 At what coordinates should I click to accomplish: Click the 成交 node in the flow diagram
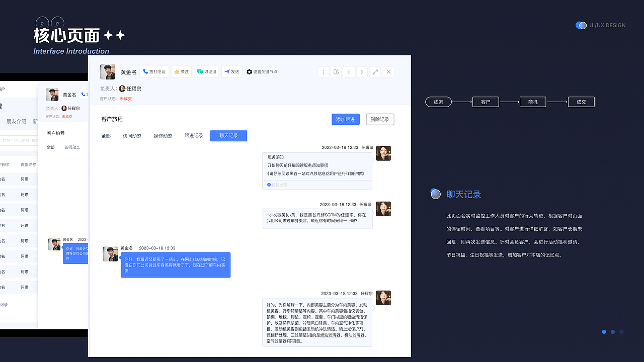point(581,102)
